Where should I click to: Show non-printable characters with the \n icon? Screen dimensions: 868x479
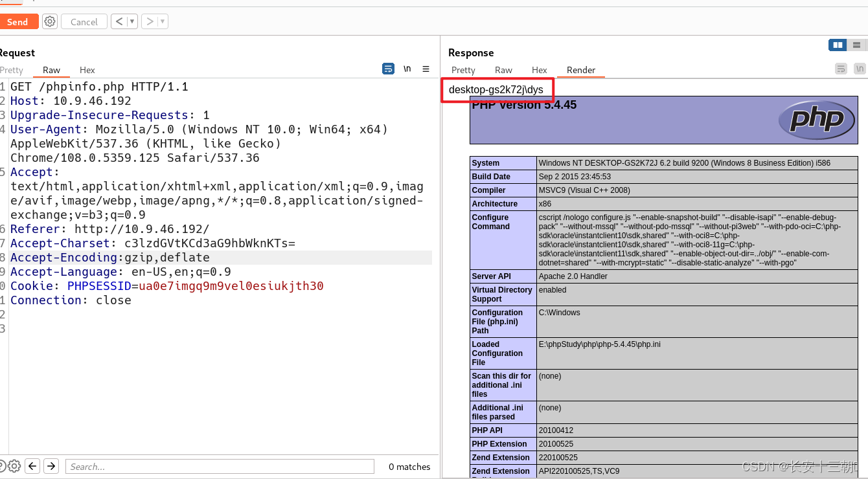pyautogui.click(x=407, y=69)
